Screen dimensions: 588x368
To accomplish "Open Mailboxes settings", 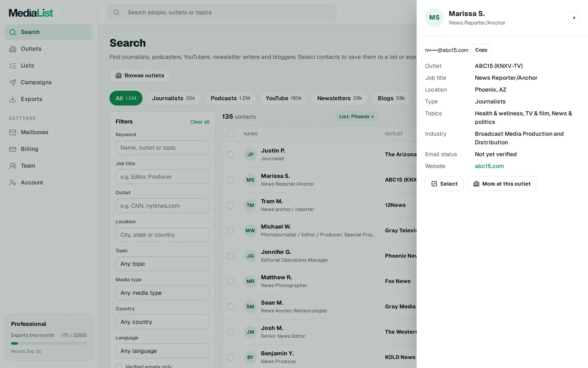I will coord(49,132).
